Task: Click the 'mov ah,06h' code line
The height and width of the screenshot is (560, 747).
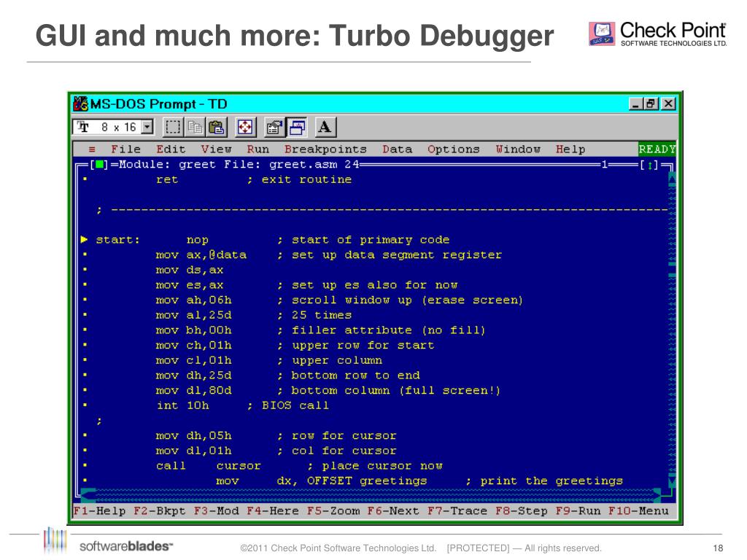Action: (339, 300)
